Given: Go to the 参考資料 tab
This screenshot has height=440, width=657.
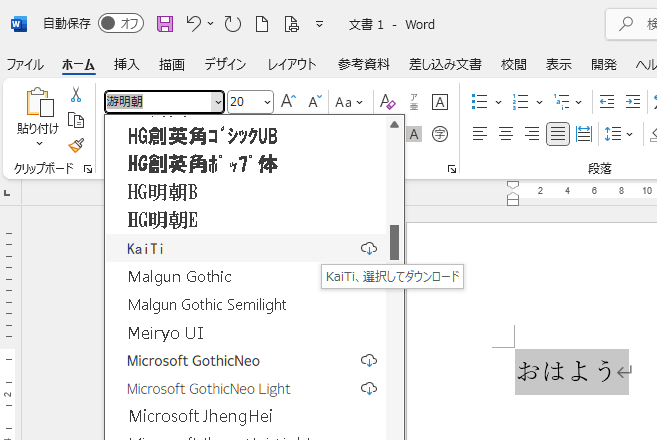Looking at the screenshot, I should 364,65.
